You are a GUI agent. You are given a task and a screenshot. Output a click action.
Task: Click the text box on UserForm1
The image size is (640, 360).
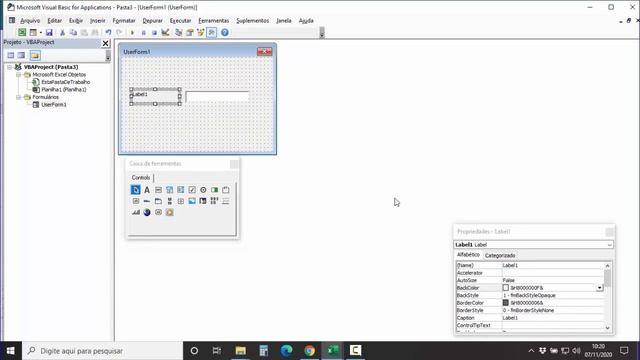(x=217, y=97)
